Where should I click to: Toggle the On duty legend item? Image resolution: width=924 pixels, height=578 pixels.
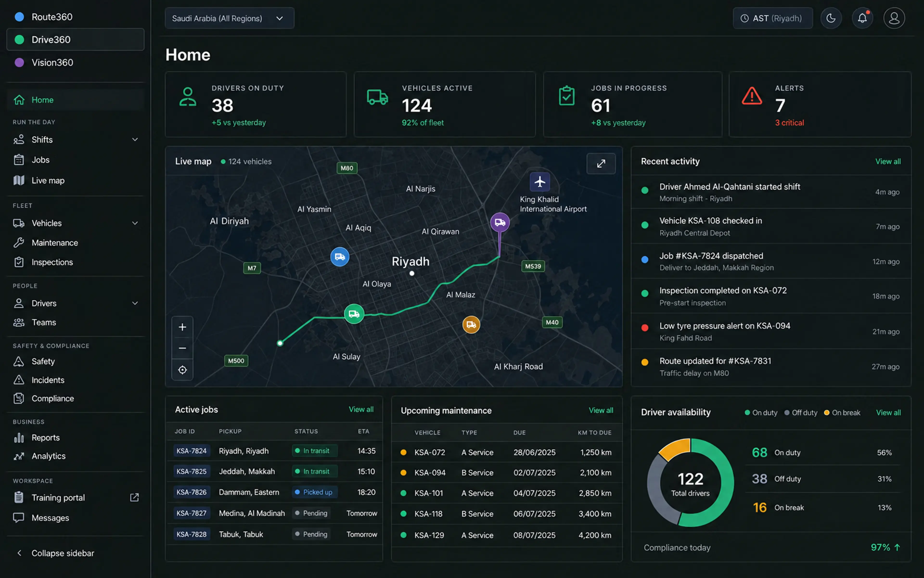(761, 412)
